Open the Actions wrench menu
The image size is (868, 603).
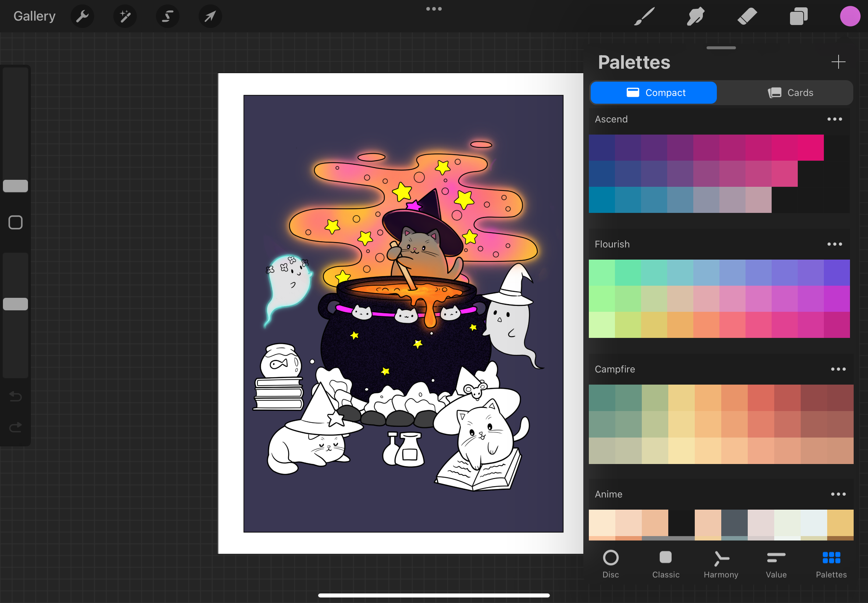[82, 16]
